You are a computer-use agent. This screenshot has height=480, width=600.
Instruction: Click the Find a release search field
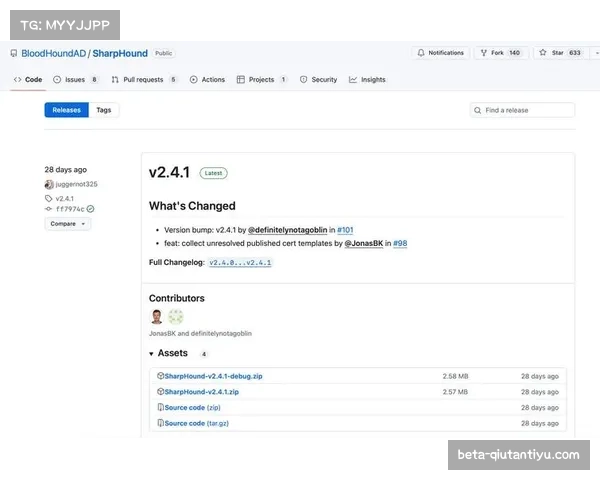click(522, 110)
